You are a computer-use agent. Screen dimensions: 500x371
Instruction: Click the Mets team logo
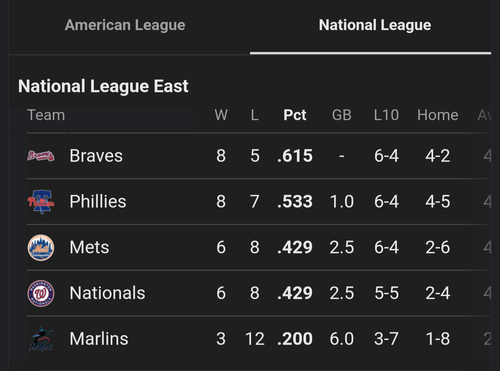click(x=41, y=247)
